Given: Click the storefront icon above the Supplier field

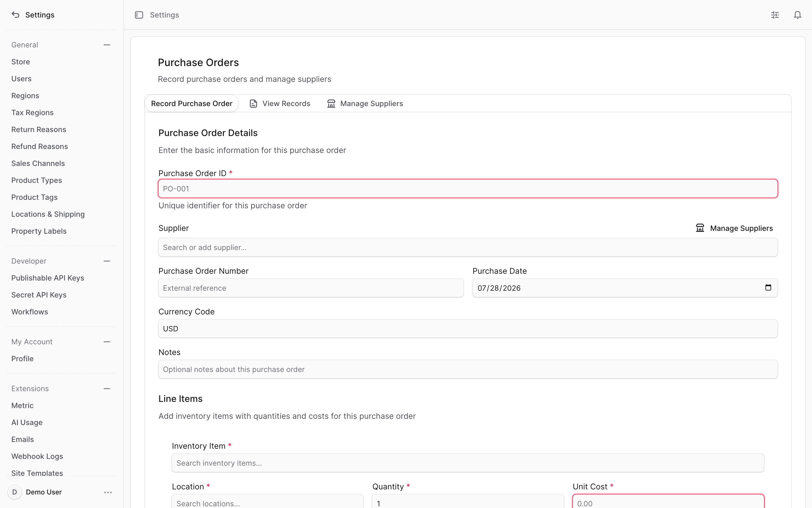Looking at the screenshot, I should 700,228.
